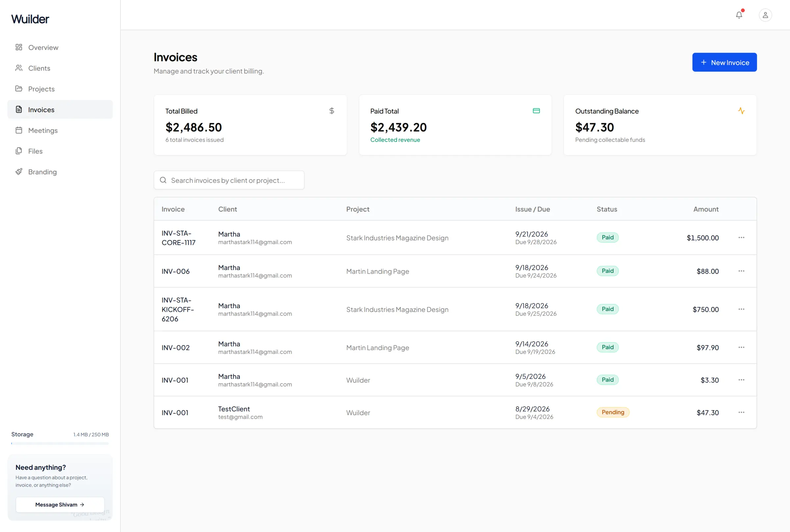Click the Project column header
Screen dimensions: 790x532
358,209
